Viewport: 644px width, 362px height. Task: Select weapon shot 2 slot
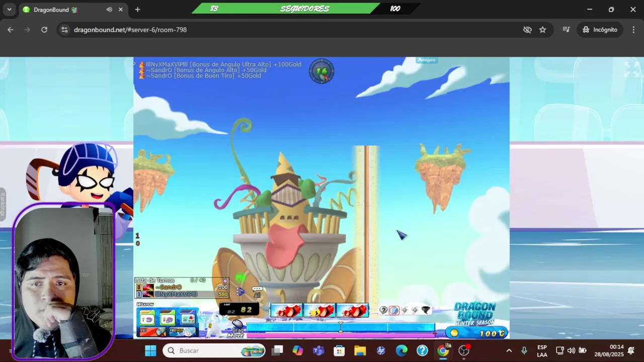pyautogui.click(x=168, y=319)
